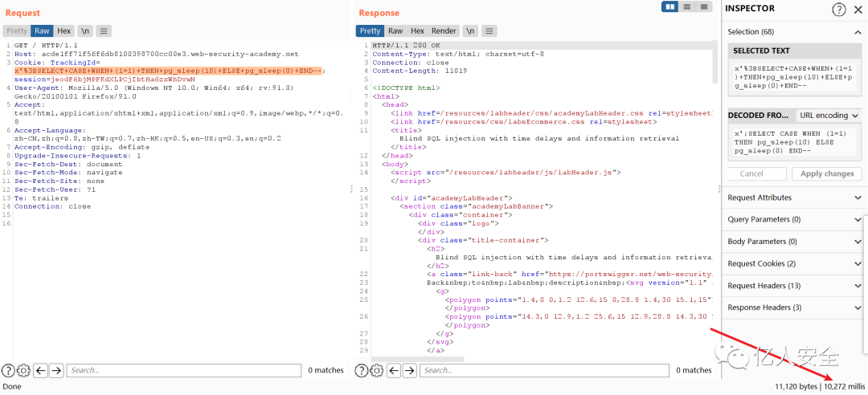Click the 'Done' status text

tap(12, 386)
